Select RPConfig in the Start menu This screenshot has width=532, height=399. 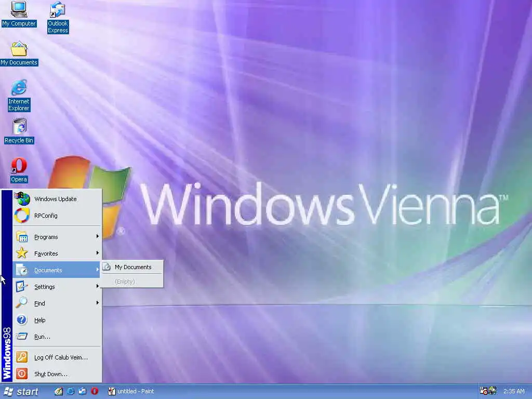[57, 216]
